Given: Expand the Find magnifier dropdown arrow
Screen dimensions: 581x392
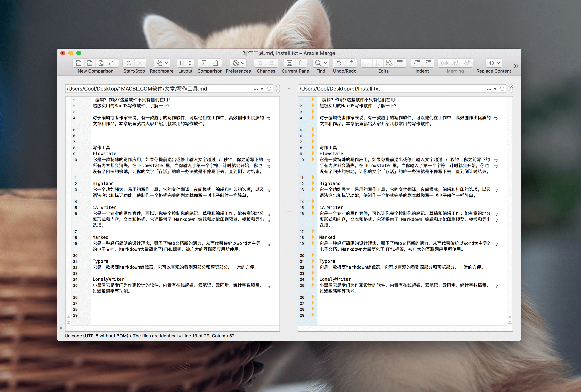Looking at the screenshot, I should [x=325, y=63].
